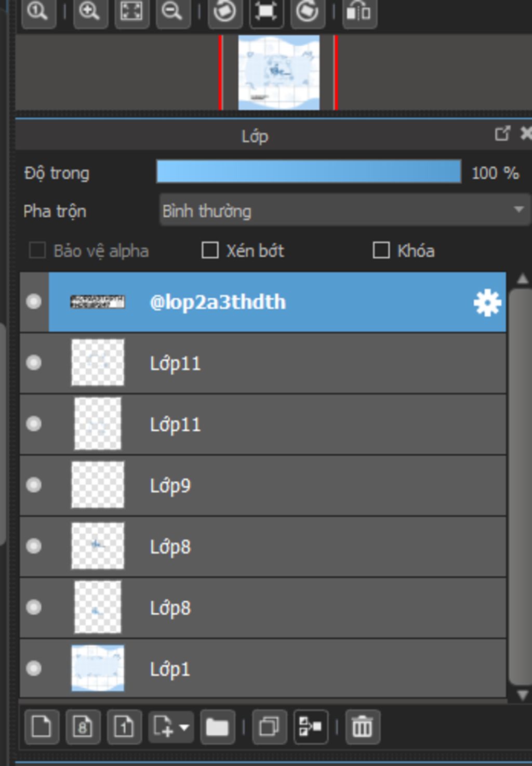Check the Khóa lock checkbox

point(381,250)
